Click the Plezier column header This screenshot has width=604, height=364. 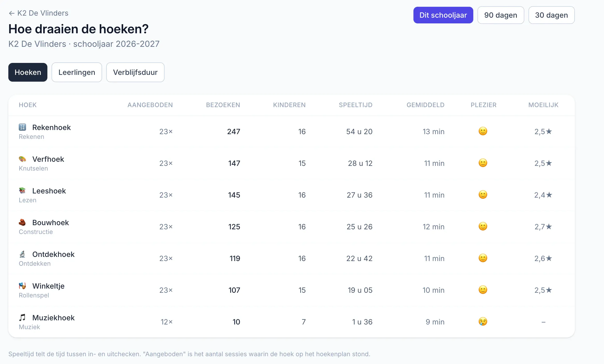483,105
